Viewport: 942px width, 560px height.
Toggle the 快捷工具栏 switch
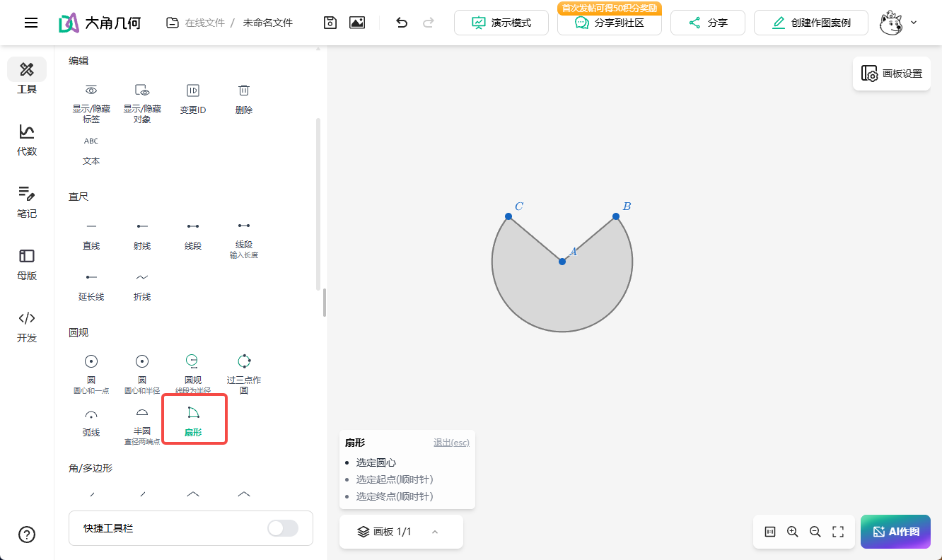tap(283, 528)
